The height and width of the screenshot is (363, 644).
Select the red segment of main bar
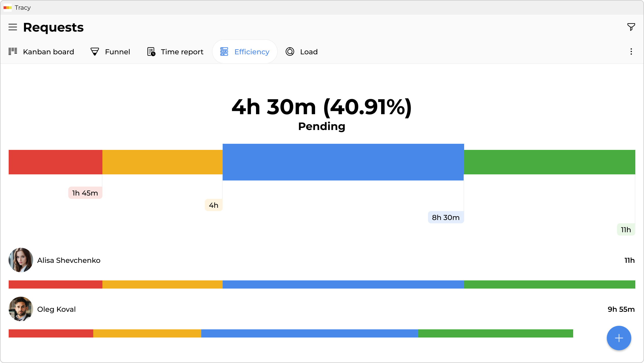[x=55, y=162]
